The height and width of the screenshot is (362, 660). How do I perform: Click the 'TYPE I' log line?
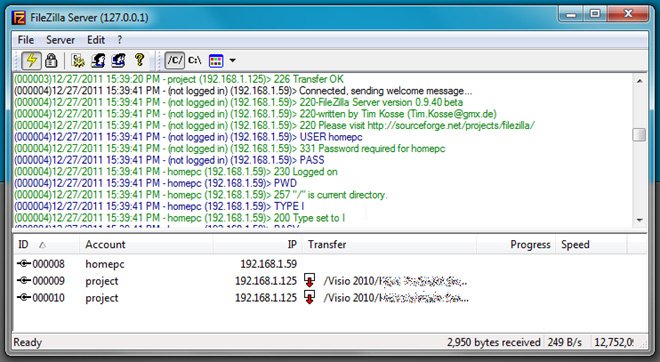[159, 206]
